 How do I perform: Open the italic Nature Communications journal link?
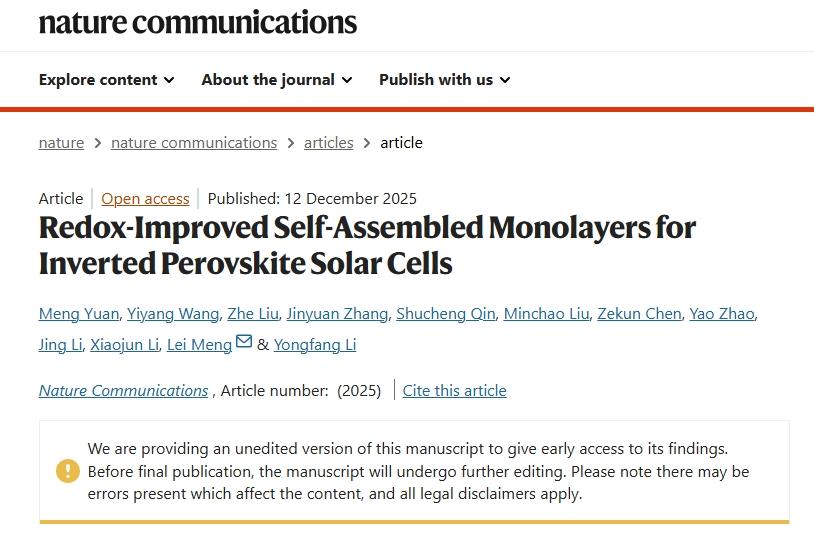(x=123, y=391)
